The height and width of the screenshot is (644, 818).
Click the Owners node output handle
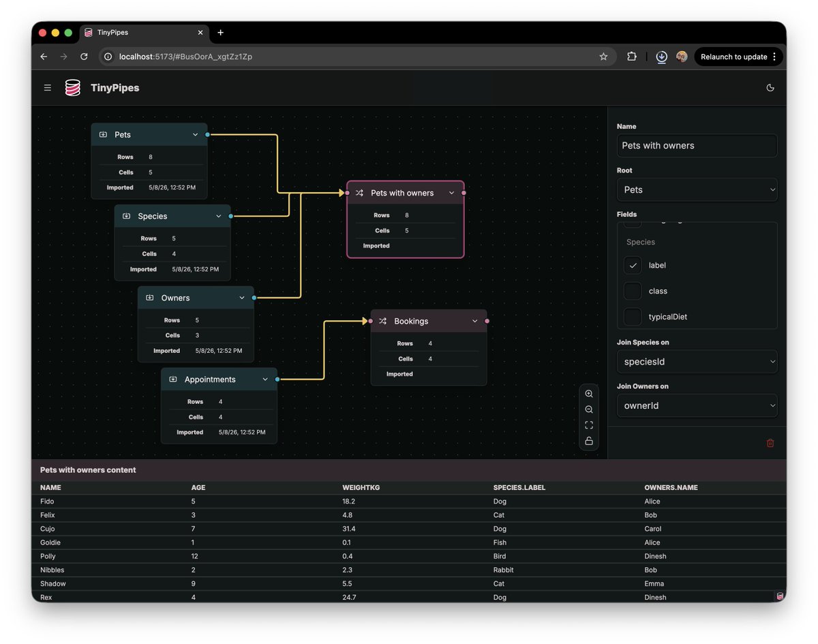pos(254,298)
